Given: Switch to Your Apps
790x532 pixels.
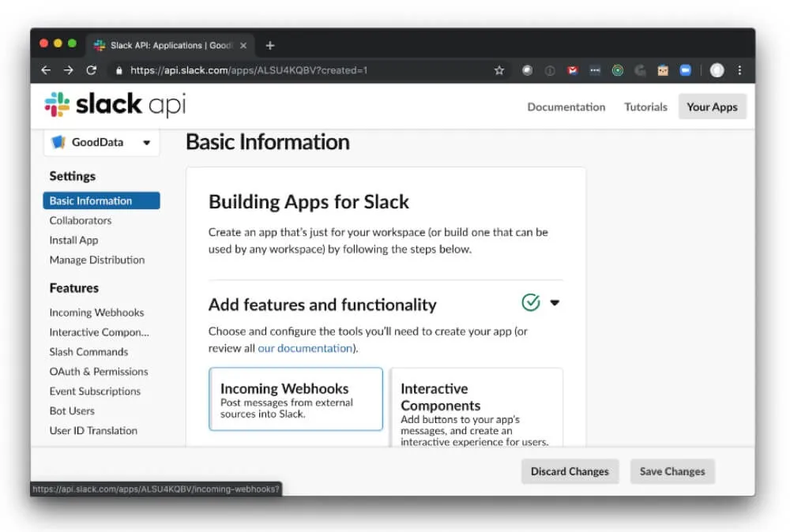Looking at the screenshot, I should 711,107.
